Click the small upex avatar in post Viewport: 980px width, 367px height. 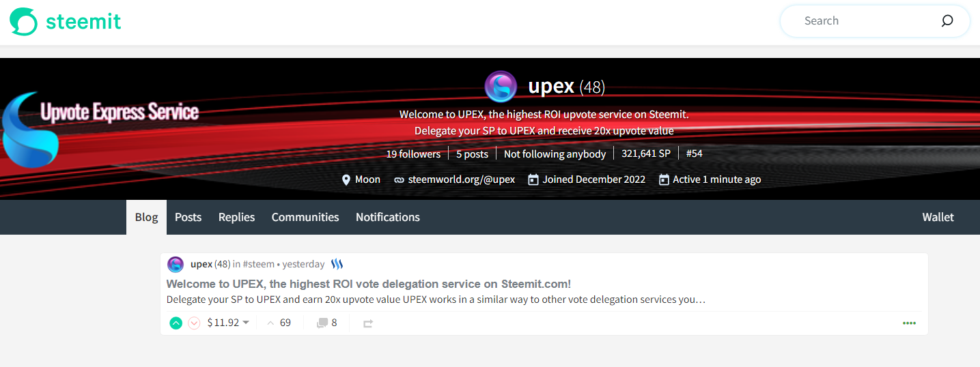coord(176,264)
